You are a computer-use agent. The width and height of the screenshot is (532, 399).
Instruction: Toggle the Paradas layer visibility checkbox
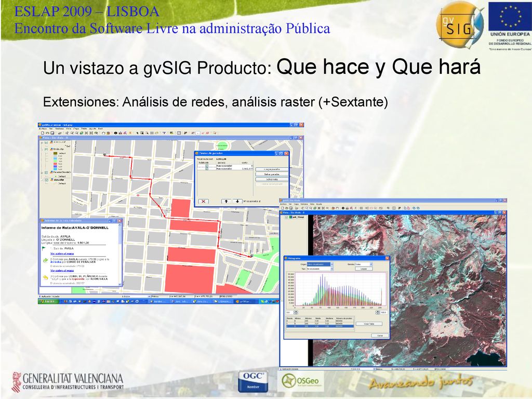tap(46, 172)
